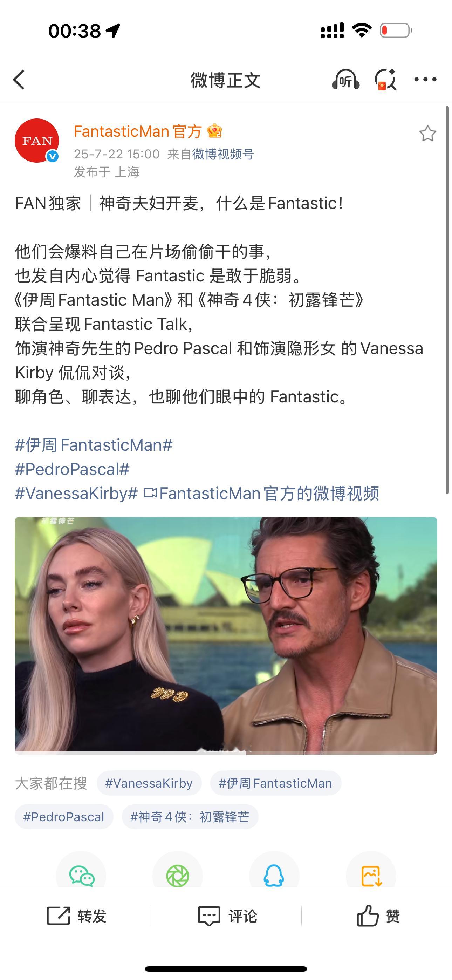Open hashtag #PedroPascal# in post text
The image size is (452, 980).
click(72, 469)
